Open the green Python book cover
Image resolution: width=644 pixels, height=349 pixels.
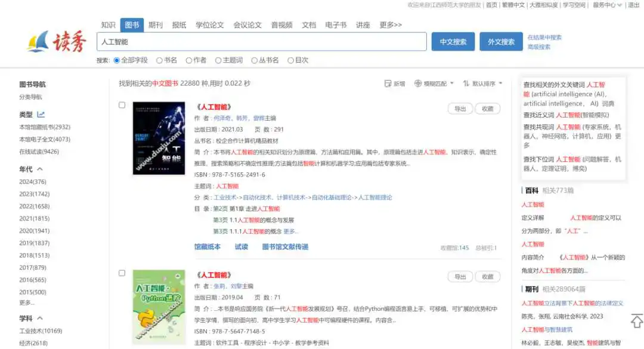point(159,307)
